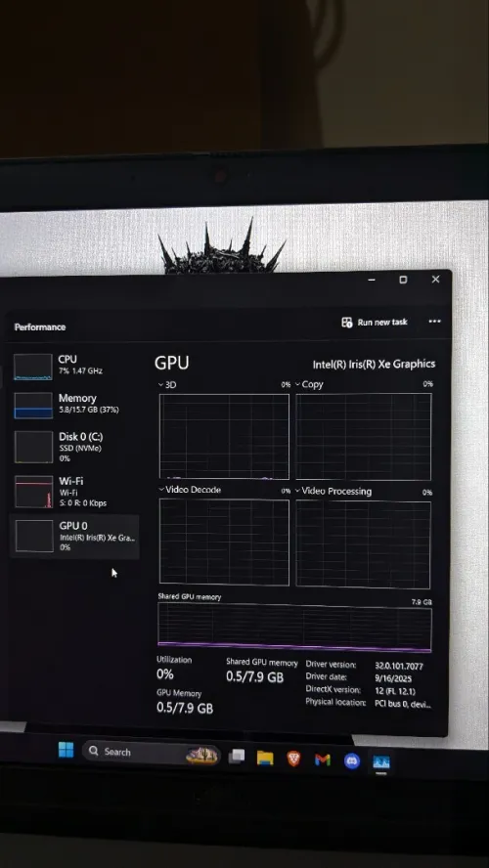Viewport: 489px width, 868px height.
Task: Open Discord from the taskbar
Action: click(x=352, y=761)
